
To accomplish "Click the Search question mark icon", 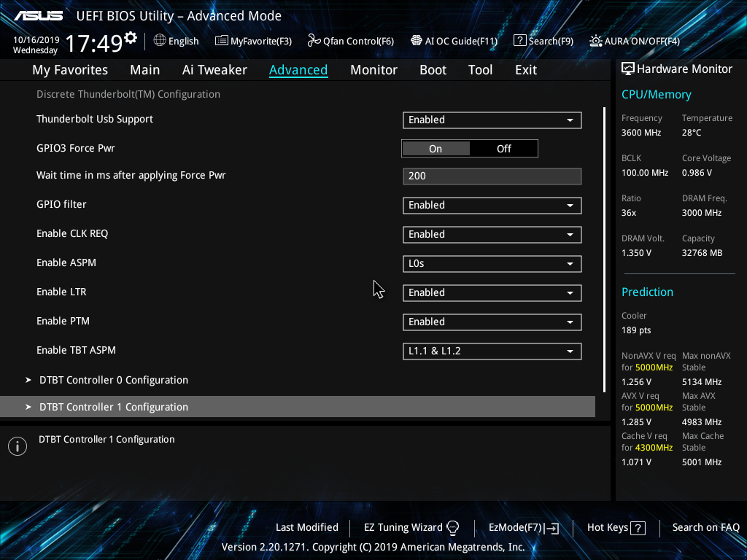I will (x=519, y=41).
